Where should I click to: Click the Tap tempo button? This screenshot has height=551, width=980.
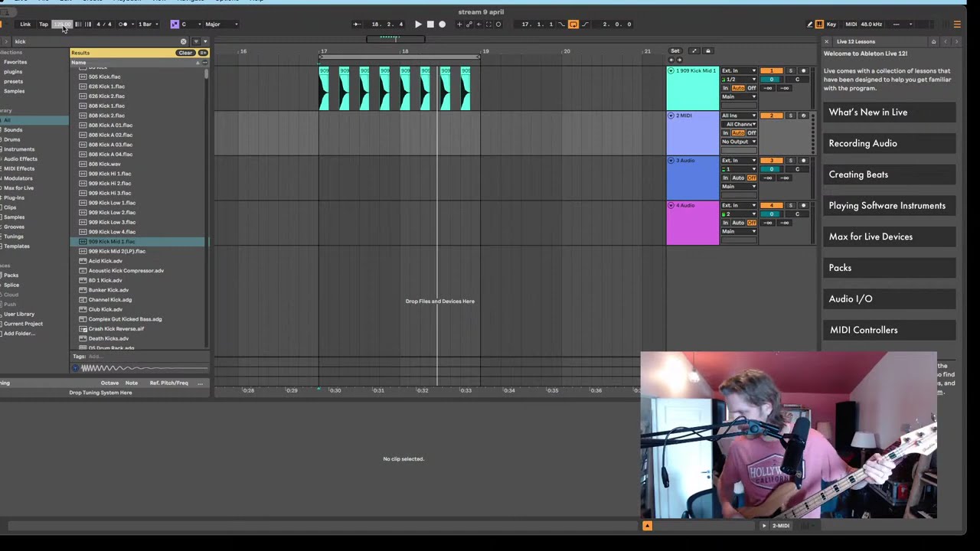coord(44,24)
